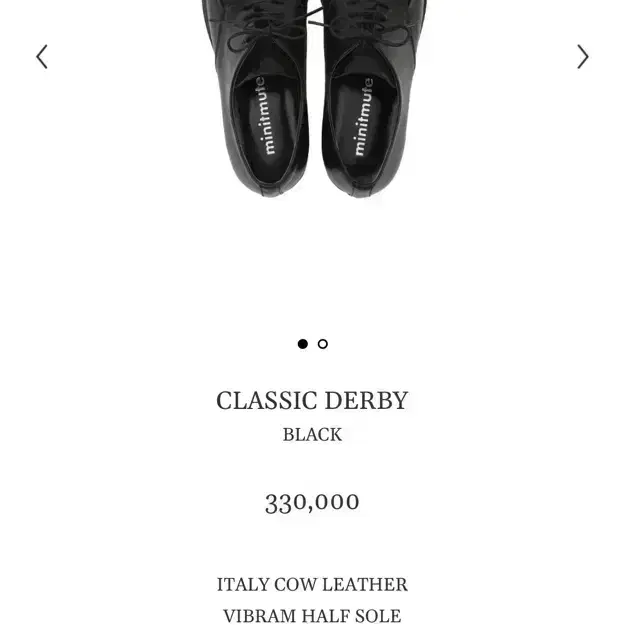Click the minitmute logo on right insole
This screenshot has width=625, height=625.
(x=363, y=117)
